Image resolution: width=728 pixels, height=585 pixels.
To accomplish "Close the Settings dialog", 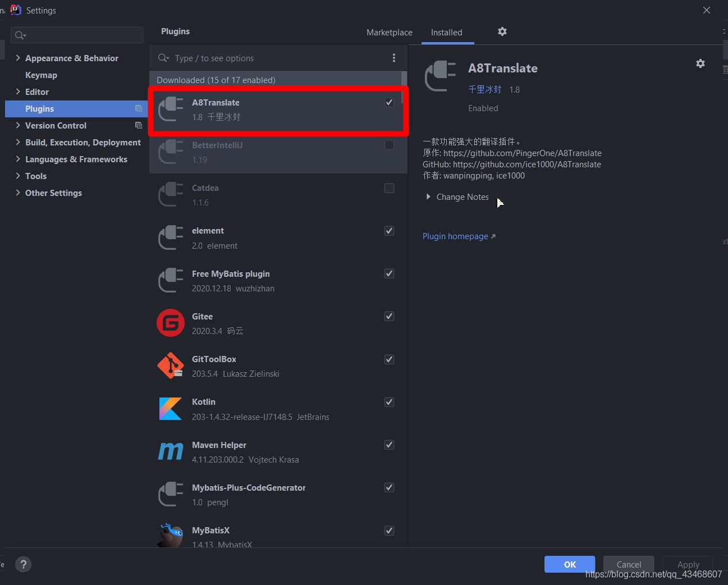I will 707,10.
